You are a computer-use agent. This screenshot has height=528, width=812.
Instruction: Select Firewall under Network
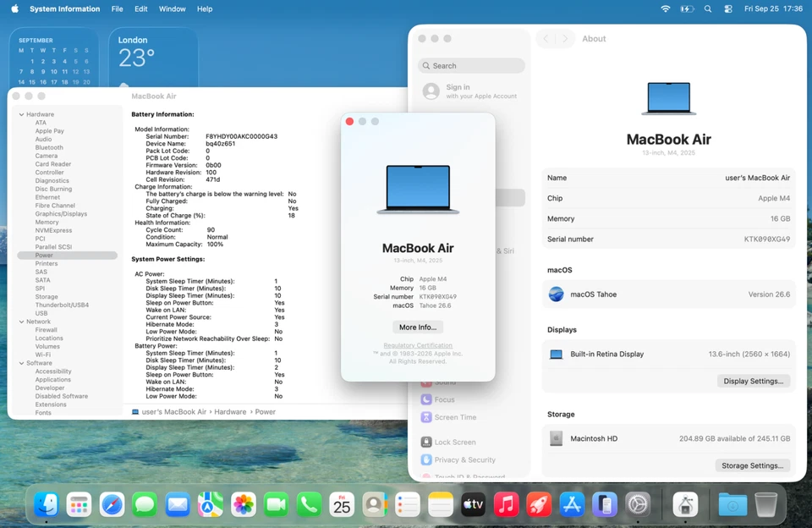(46, 330)
